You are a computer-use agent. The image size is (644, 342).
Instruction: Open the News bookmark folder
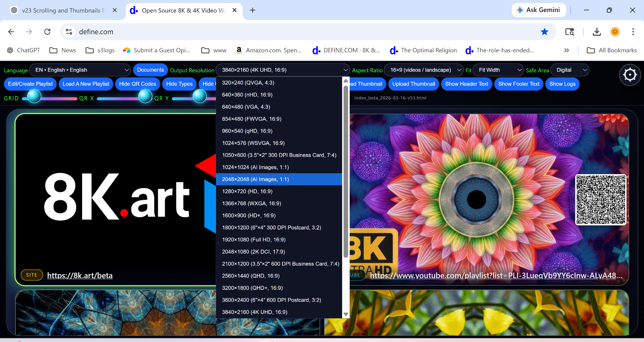tap(63, 50)
